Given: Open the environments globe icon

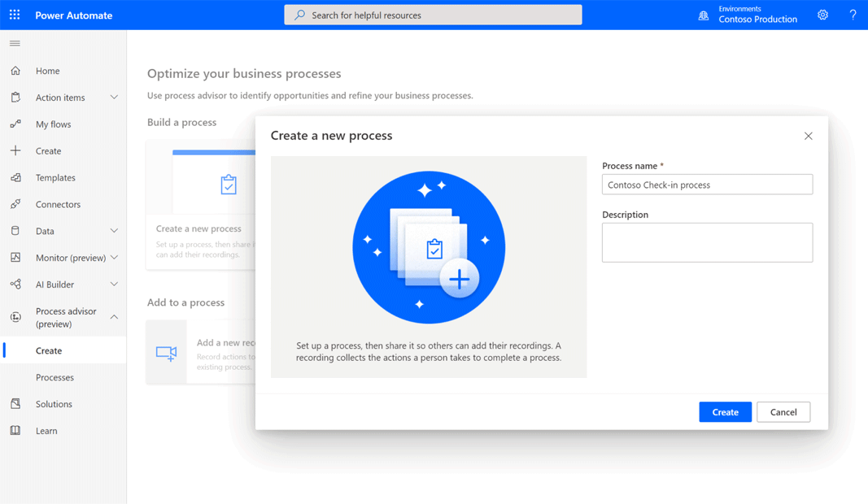Looking at the screenshot, I should click(703, 15).
